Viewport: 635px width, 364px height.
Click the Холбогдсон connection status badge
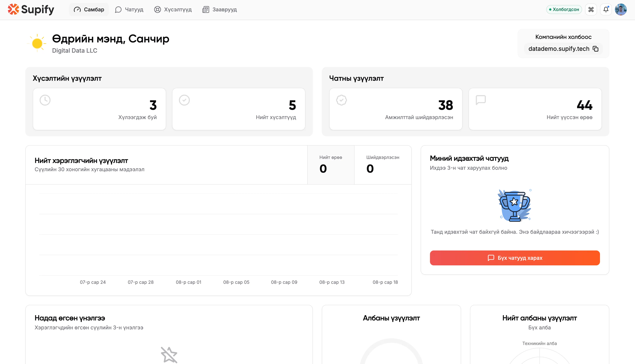[x=564, y=9]
